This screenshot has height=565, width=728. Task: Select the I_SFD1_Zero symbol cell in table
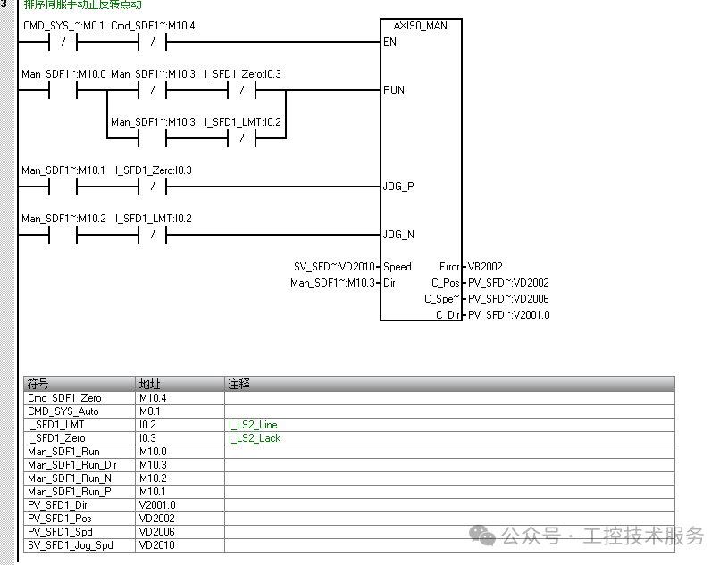point(79,438)
